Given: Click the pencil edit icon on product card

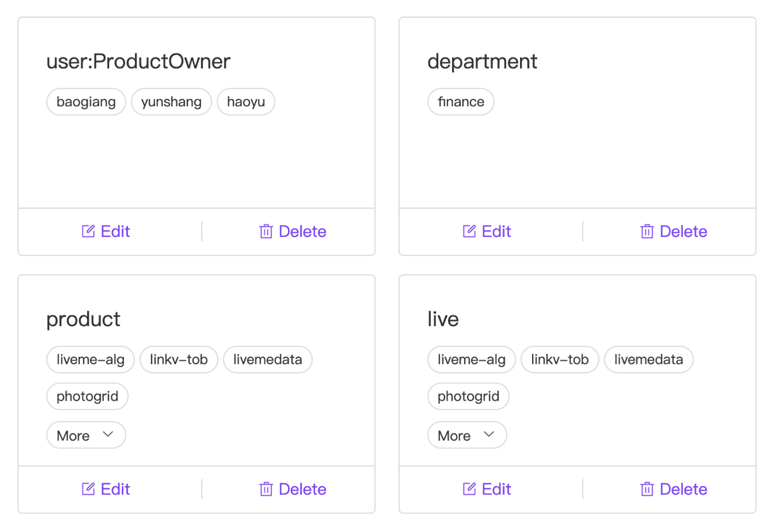Looking at the screenshot, I should click(88, 489).
